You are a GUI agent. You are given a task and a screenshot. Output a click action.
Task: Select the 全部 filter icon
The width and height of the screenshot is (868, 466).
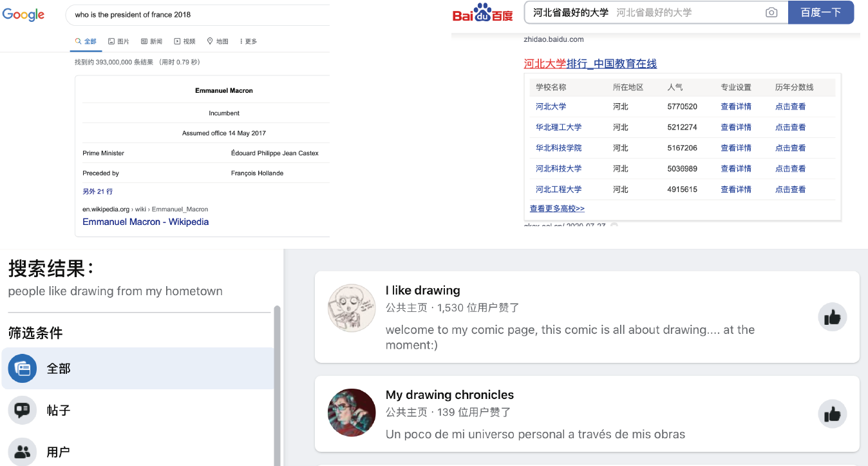(23, 369)
